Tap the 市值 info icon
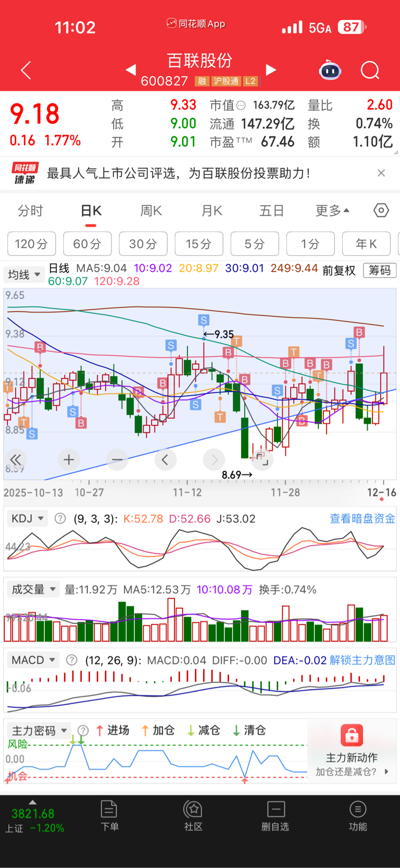 [x=241, y=105]
